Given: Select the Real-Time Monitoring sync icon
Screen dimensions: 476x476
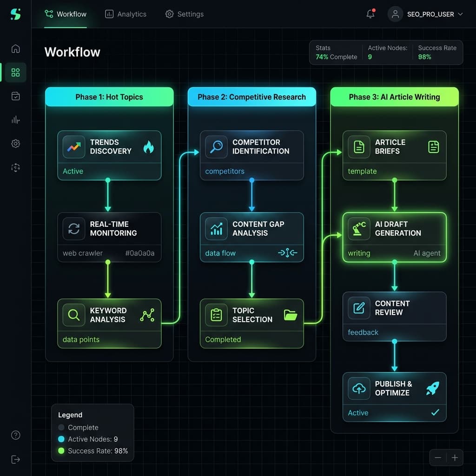Looking at the screenshot, I should point(73,228).
